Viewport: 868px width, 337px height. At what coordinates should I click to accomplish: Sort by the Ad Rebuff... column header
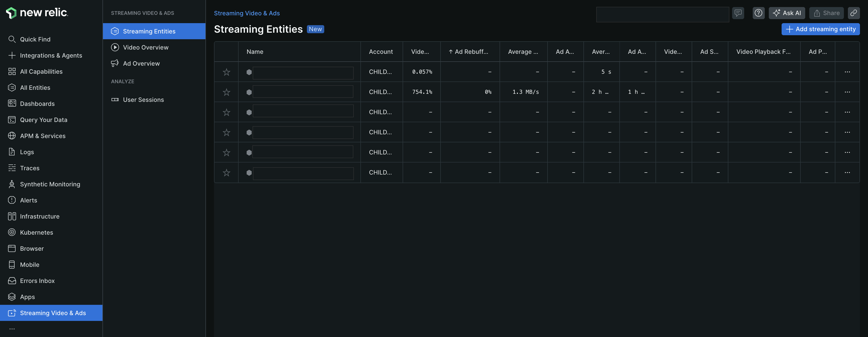[x=471, y=52]
